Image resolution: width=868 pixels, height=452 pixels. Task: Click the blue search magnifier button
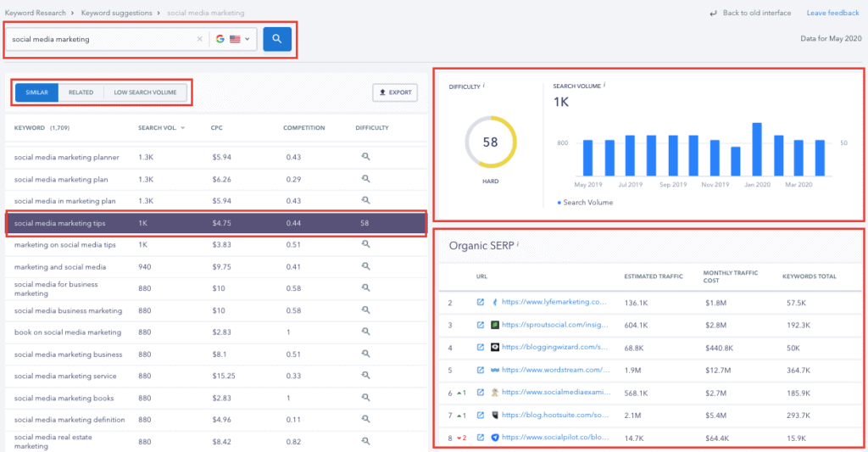click(x=277, y=39)
